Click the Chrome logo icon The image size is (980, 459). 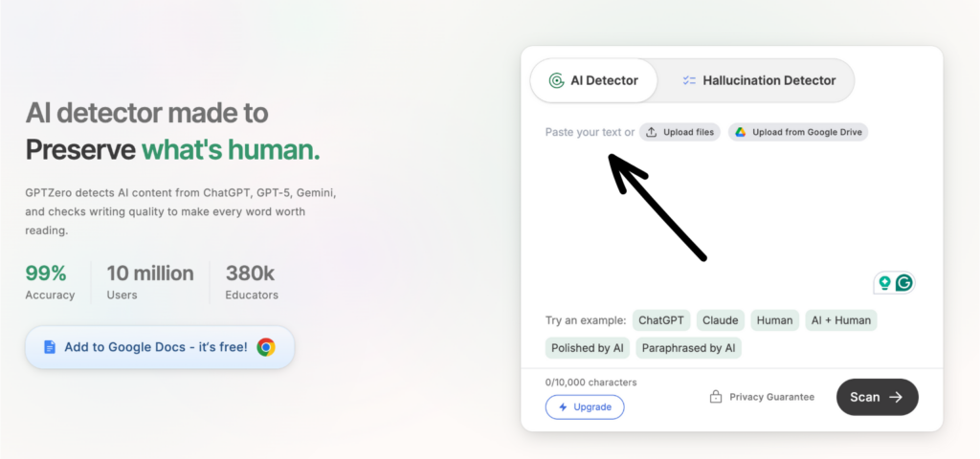coord(266,347)
